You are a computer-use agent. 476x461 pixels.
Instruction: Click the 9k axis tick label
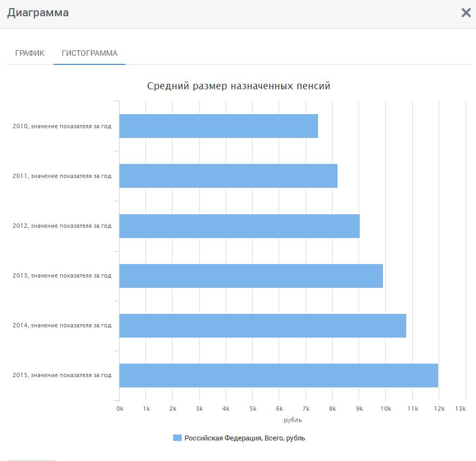(359, 409)
